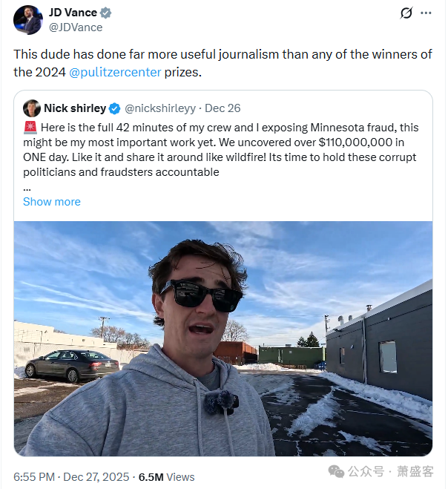Click the 6.5M Views count
The image size is (448, 489).
(x=166, y=477)
